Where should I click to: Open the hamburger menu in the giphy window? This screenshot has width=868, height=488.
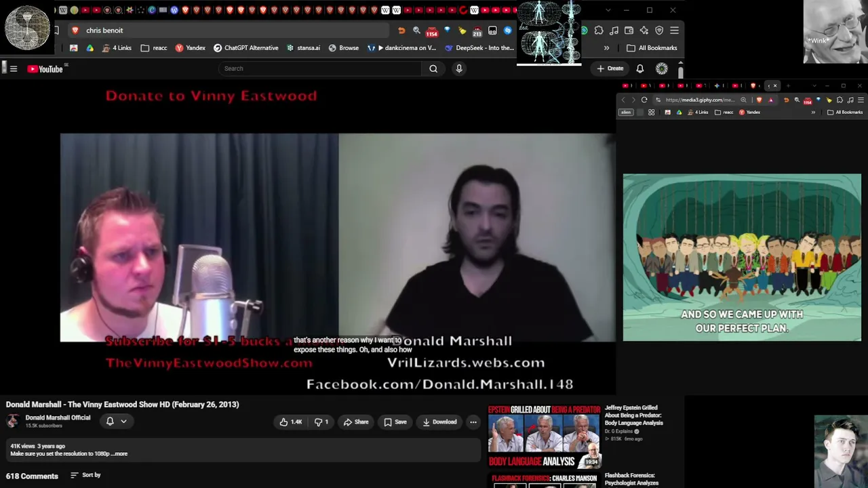tap(861, 100)
